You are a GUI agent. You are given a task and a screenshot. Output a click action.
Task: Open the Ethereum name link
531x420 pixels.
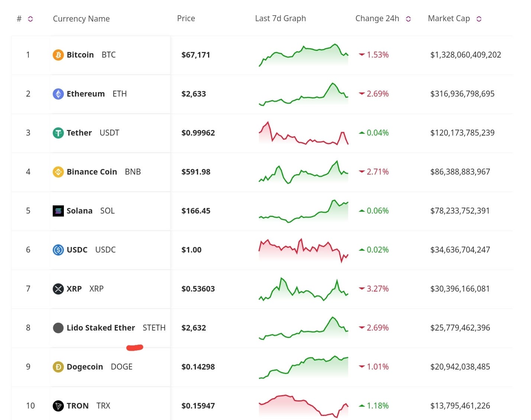click(x=85, y=94)
